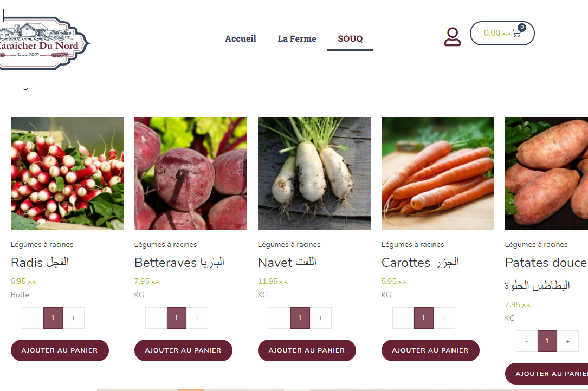Open the user account icon

453,37
